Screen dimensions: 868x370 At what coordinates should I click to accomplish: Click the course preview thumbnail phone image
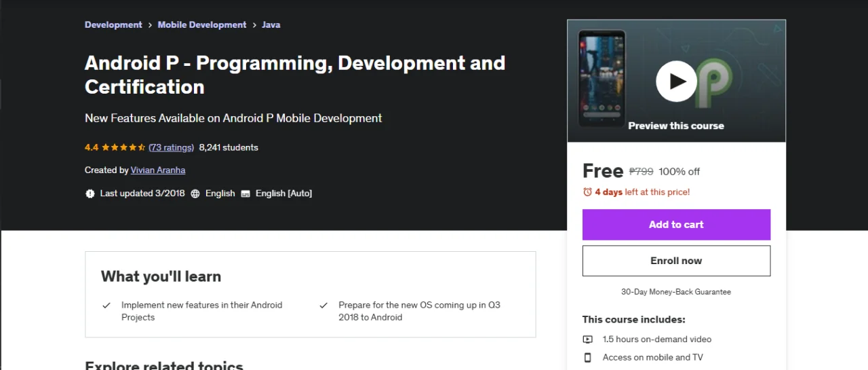(601, 78)
